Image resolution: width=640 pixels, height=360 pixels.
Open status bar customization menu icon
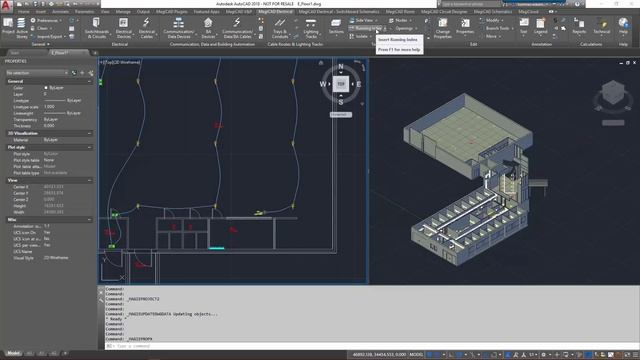(635, 355)
